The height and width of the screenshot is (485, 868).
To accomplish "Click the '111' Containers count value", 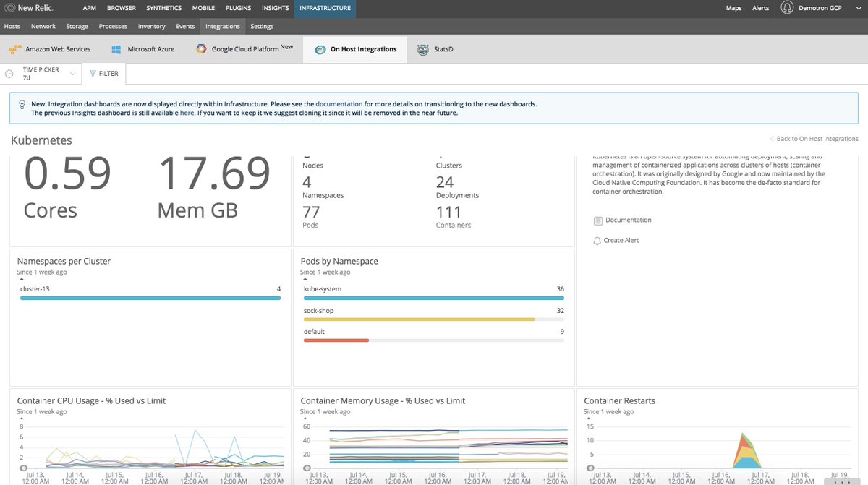I will 448,212.
